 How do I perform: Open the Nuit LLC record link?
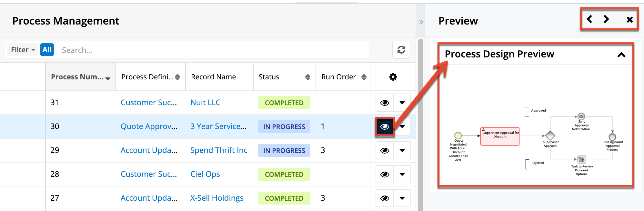coord(205,103)
